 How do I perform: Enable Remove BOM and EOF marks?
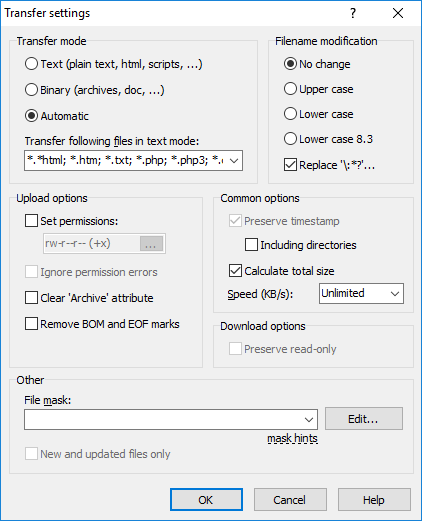point(31,324)
